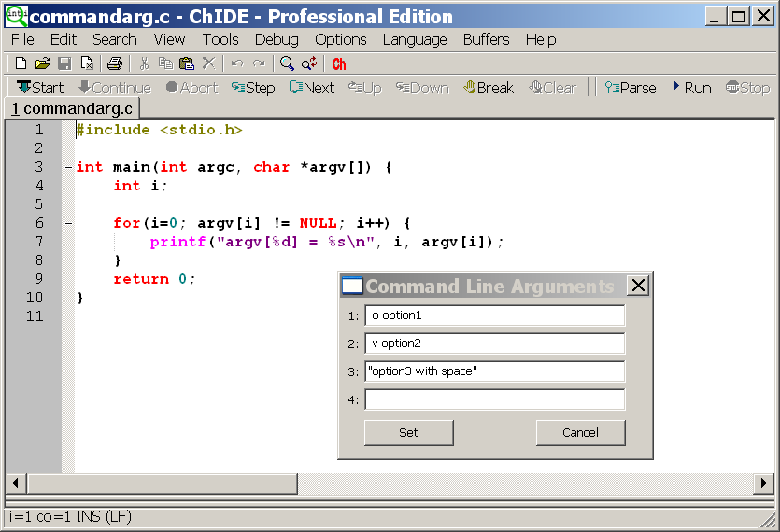This screenshot has height=532, width=780.
Task: Step into with the Step button
Action: tap(253, 88)
